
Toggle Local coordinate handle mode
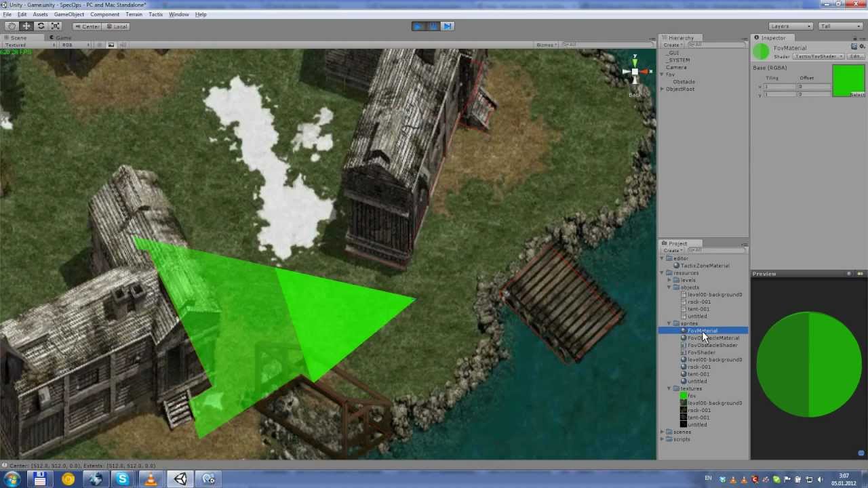119,26
